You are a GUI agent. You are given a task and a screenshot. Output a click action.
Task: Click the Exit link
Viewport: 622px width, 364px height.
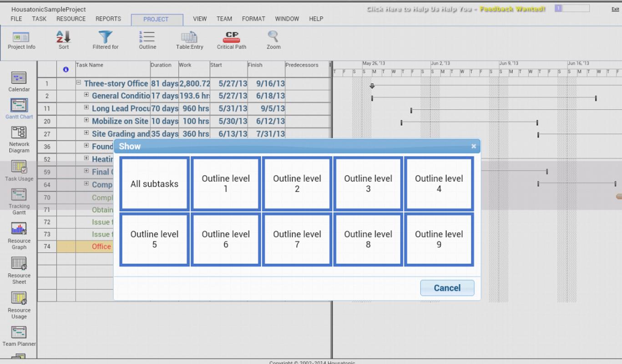point(615,9)
